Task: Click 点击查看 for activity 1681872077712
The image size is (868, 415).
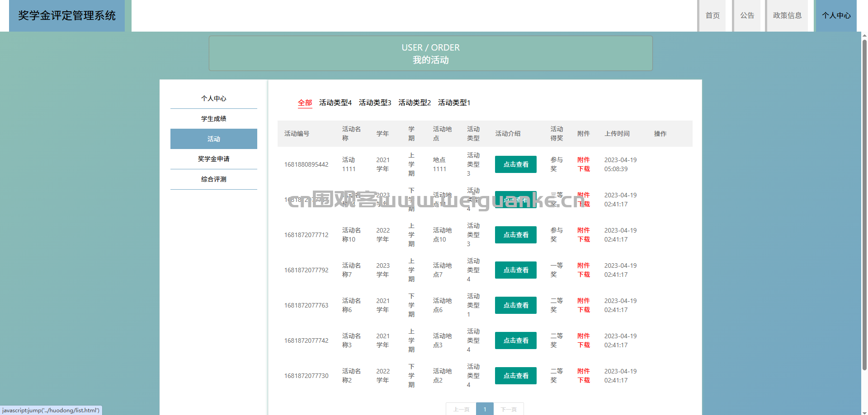Action: coord(516,235)
